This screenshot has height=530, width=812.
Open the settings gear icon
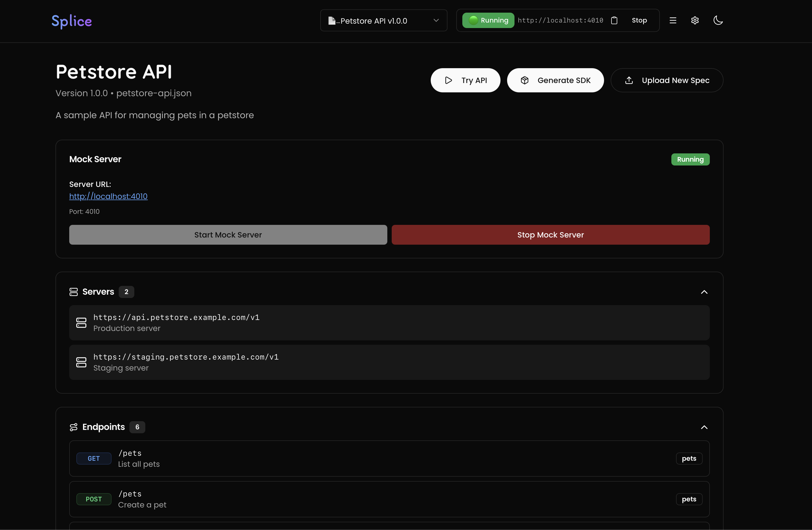pos(695,21)
